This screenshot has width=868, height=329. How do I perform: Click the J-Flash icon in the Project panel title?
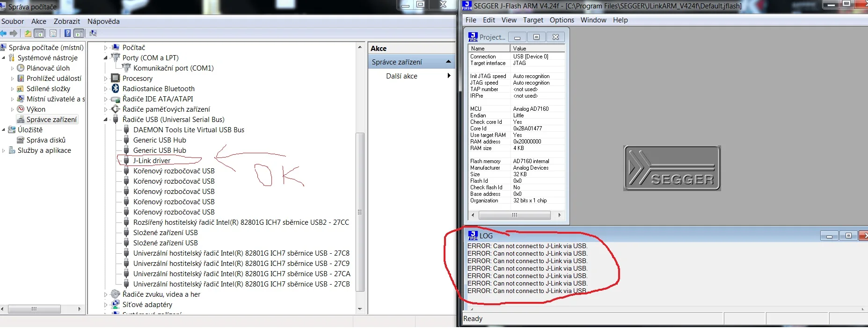click(x=473, y=37)
